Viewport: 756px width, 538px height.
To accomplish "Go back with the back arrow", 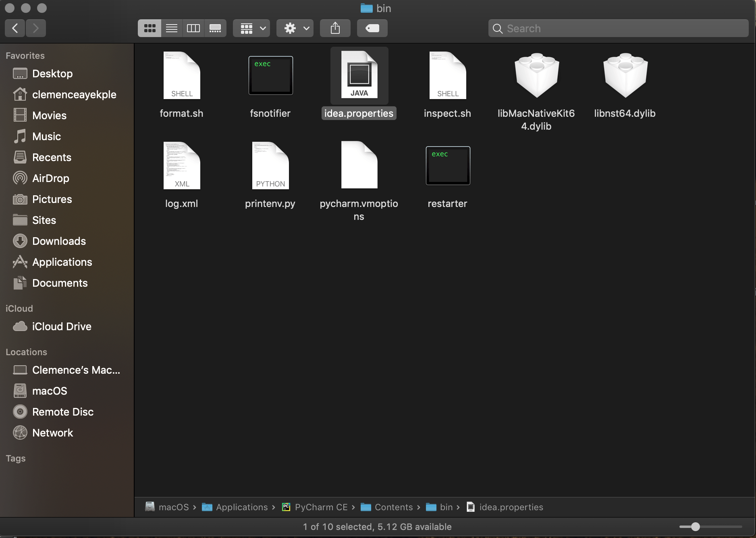I will [x=15, y=28].
